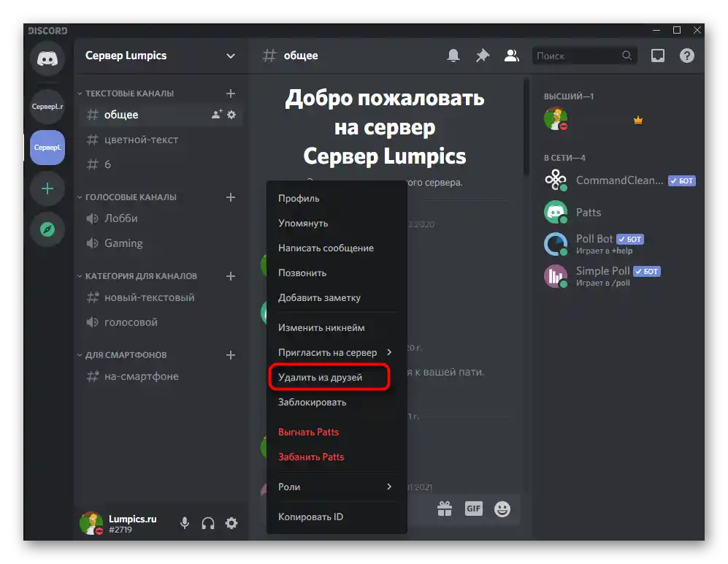Open gift Nitro icon
The image size is (728, 564).
pyautogui.click(x=445, y=508)
